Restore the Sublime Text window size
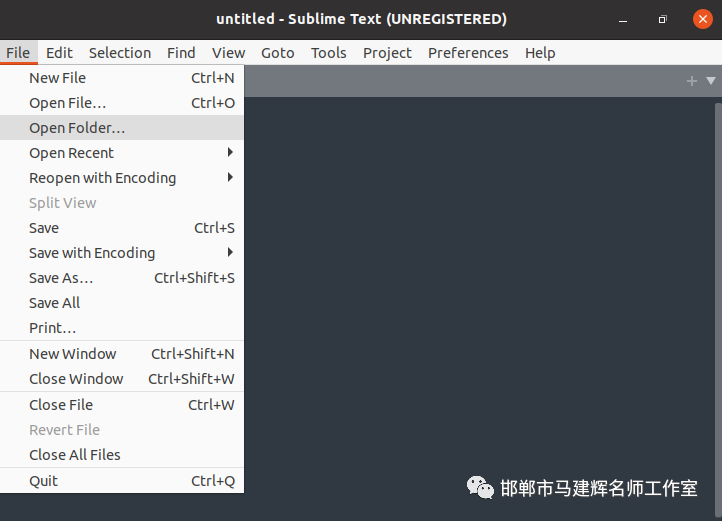Image resolution: width=722 pixels, height=521 pixels. [x=663, y=19]
